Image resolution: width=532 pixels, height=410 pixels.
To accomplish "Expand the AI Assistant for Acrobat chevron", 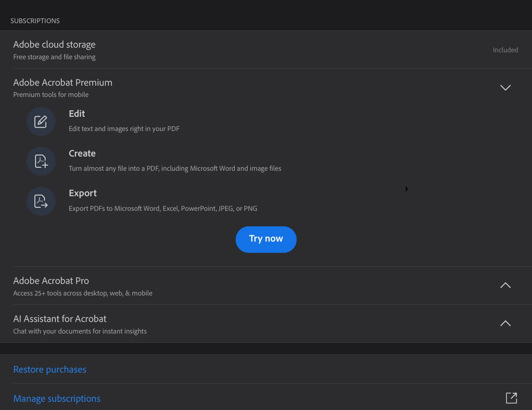I will coord(505,323).
